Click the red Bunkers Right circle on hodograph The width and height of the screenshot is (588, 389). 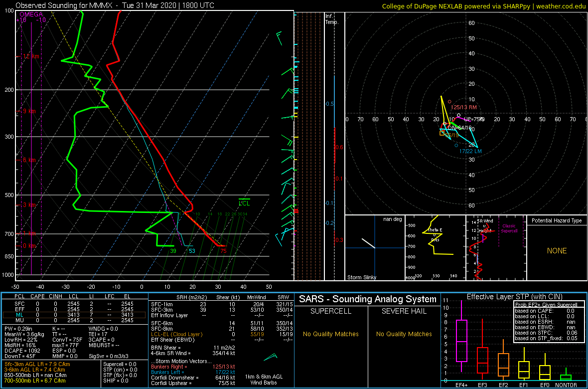click(449, 101)
